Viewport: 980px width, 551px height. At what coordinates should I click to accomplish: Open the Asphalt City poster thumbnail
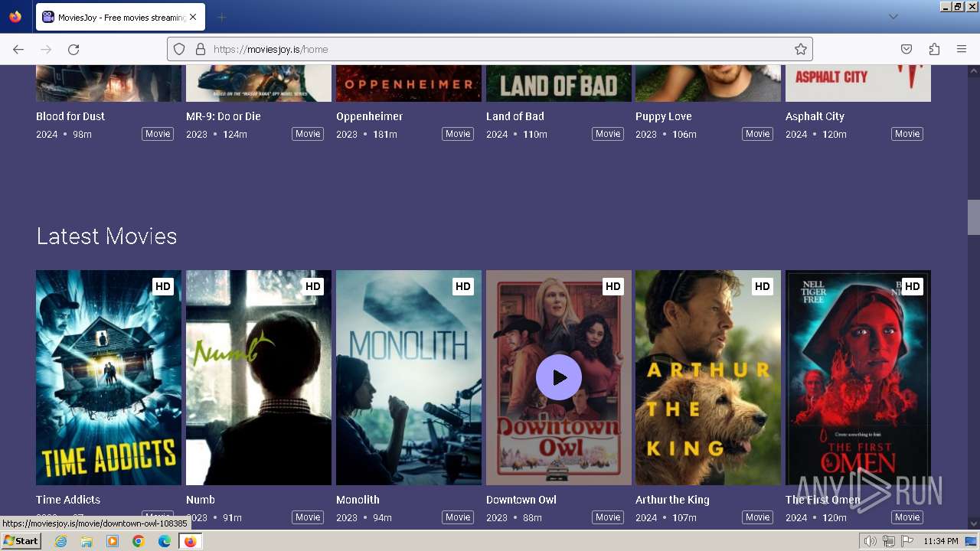(x=858, y=83)
